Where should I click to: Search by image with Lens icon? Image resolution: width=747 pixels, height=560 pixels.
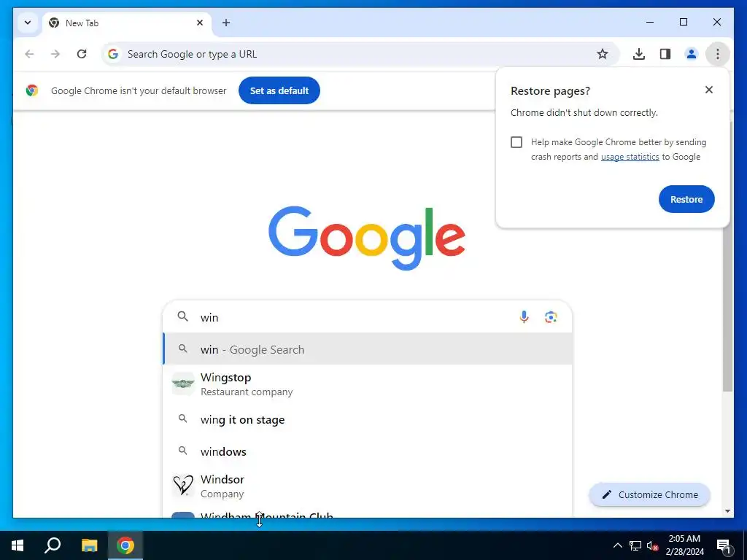coord(551,317)
